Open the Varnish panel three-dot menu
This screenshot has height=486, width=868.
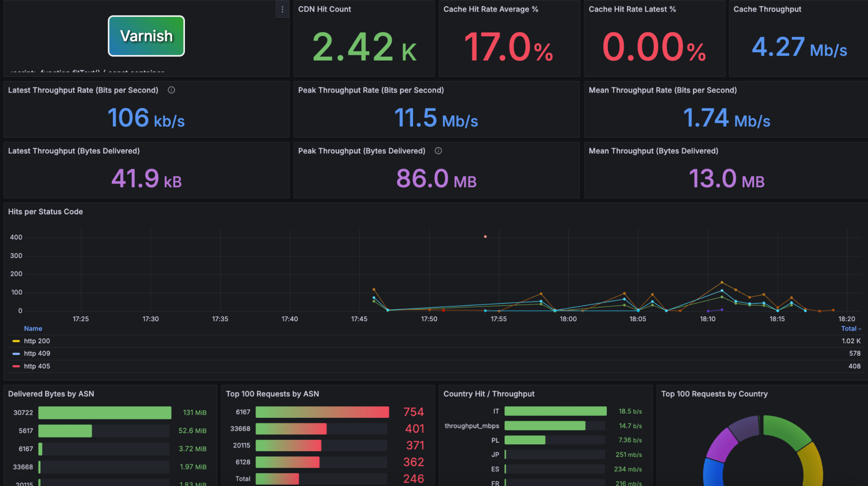click(282, 9)
